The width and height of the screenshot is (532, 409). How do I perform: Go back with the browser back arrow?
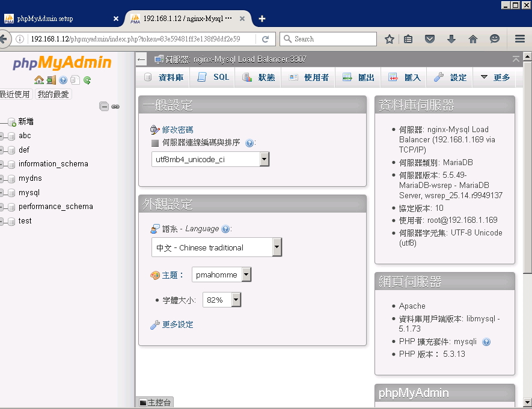tap(3, 39)
